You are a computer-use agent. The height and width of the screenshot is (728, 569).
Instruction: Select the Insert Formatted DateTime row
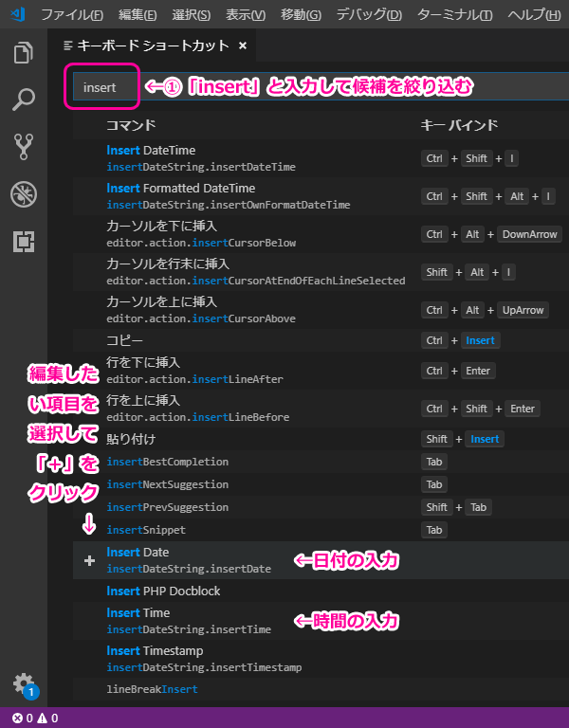321,196
